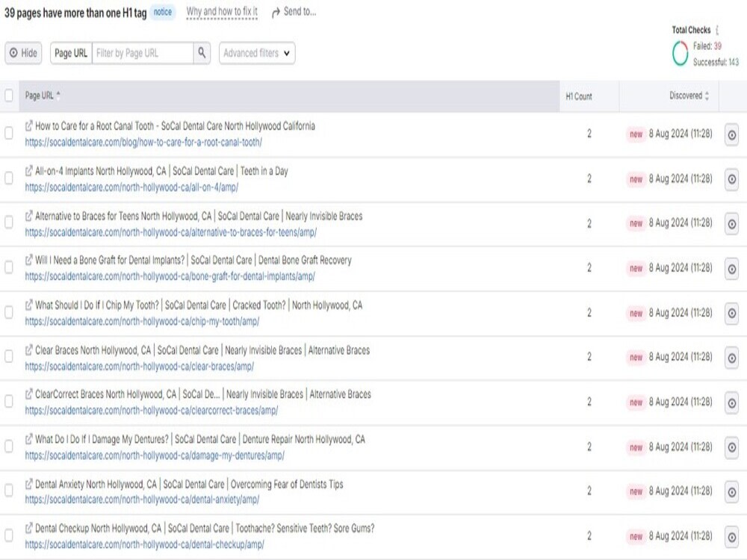Open external link icon for All-on-4 Implants page
This screenshot has height=560, width=747.
pos(29,171)
